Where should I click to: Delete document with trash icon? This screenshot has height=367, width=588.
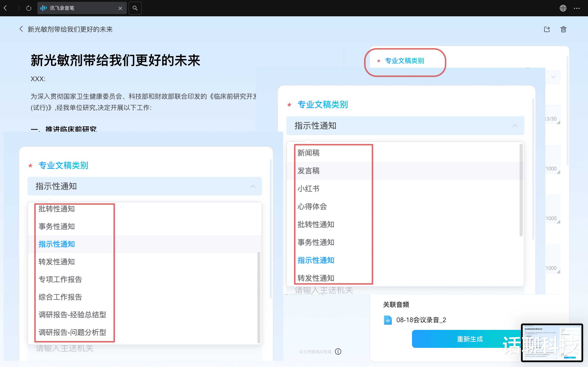click(x=563, y=29)
